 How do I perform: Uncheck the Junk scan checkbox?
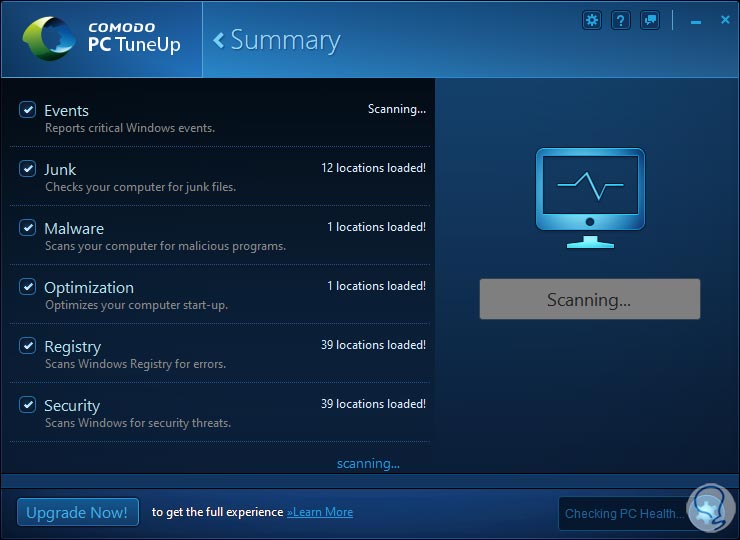tap(27, 169)
